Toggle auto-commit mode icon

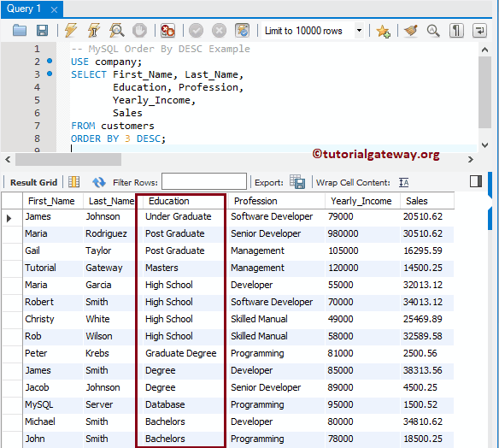click(x=242, y=31)
